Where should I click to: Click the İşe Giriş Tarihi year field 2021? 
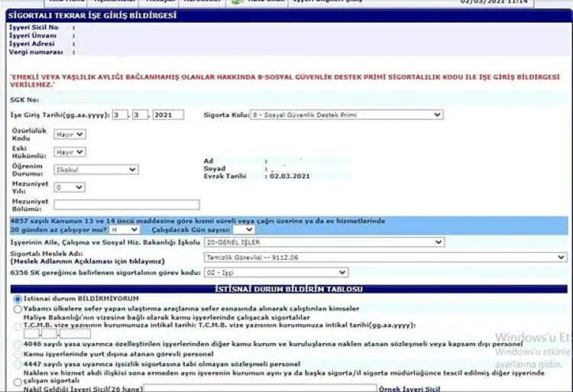(x=168, y=115)
